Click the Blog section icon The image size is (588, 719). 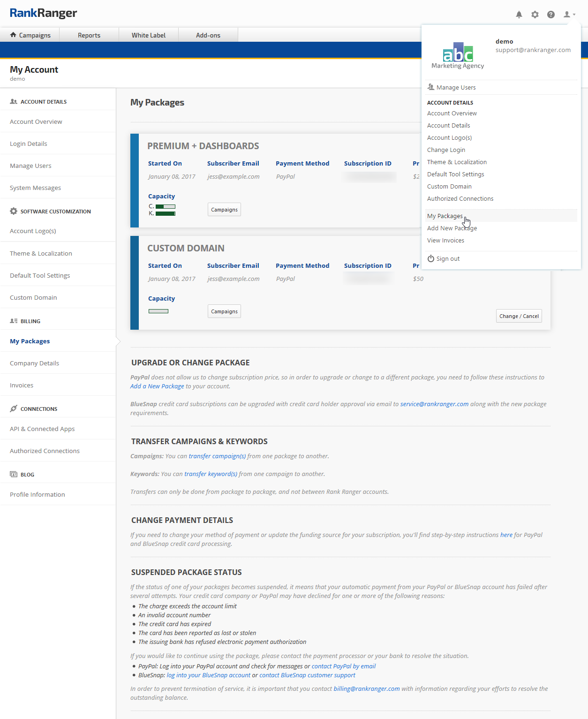point(14,474)
